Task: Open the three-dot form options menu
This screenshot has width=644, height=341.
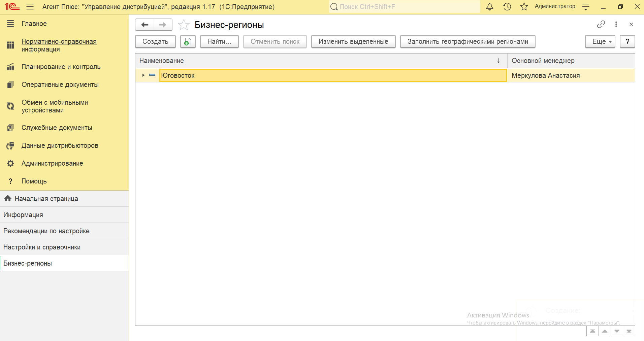Action: pos(616,24)
